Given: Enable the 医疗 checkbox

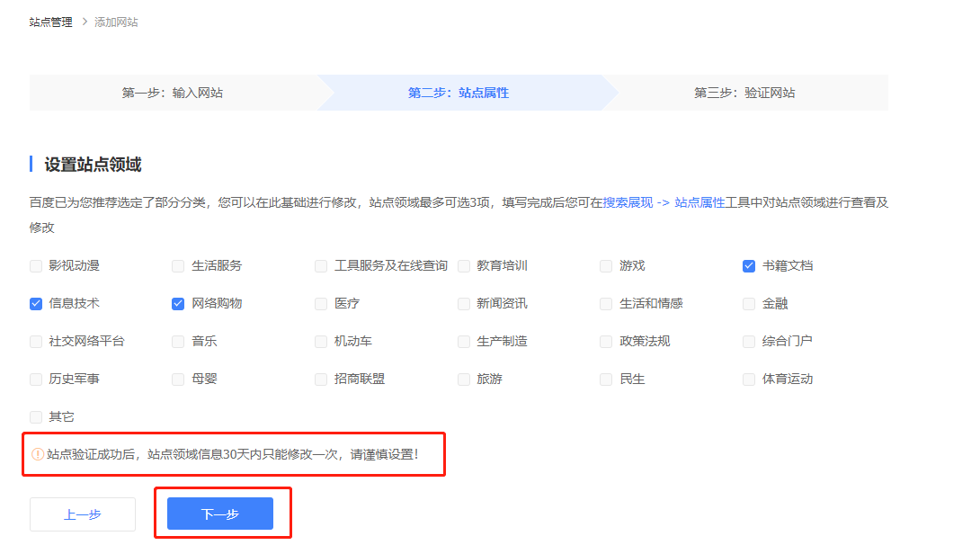Looking at the screenshot, I should tap(321, 303).
